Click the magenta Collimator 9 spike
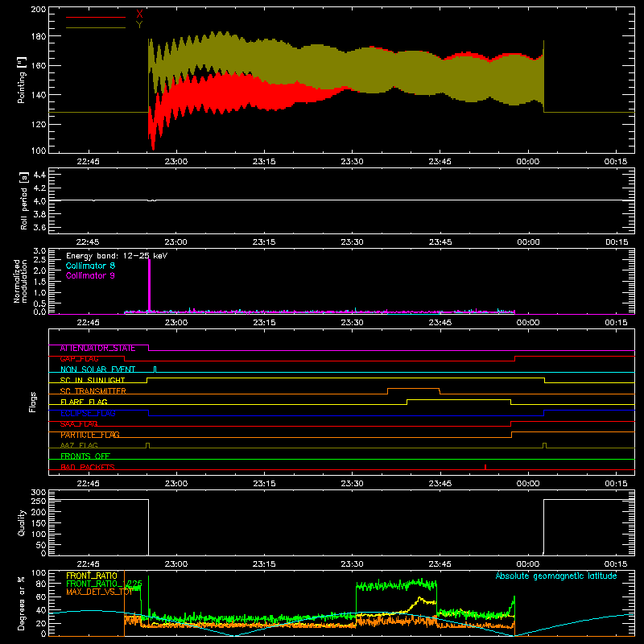The width and height of the screenshot is (644, 644). (x=149, y=286)
